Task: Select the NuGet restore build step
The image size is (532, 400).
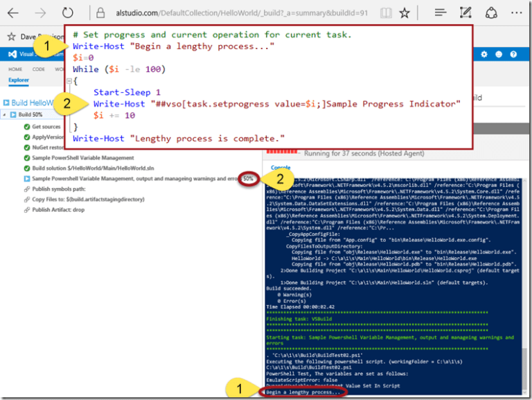Action: coord(48,148)
